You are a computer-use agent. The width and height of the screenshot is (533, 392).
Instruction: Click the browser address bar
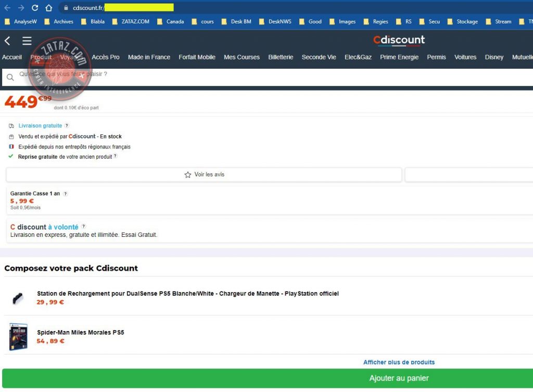tap(296, 7)
